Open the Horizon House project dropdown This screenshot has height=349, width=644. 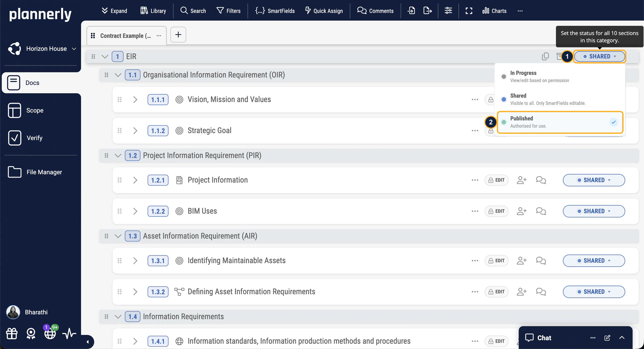point(42,49)
